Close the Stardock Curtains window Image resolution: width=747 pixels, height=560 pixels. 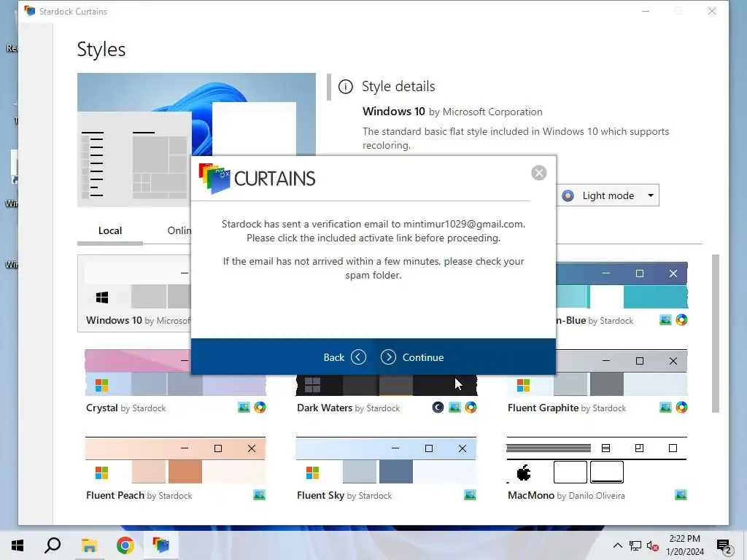click(x=712, y=11)
